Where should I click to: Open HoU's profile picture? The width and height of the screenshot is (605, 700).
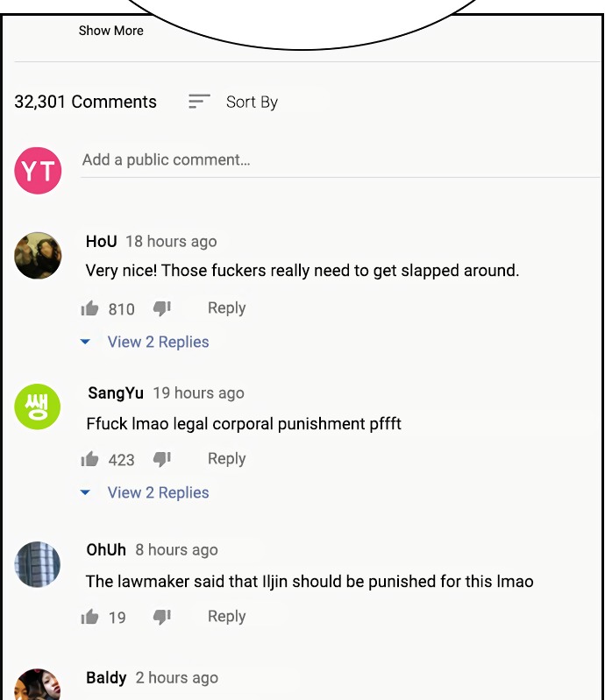[38, 256]
